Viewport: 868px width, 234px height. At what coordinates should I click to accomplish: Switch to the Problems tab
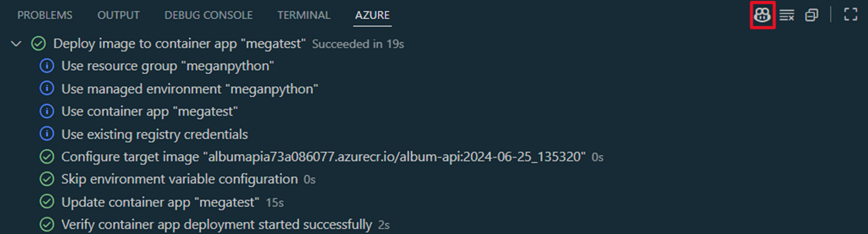tap(45, 15)
